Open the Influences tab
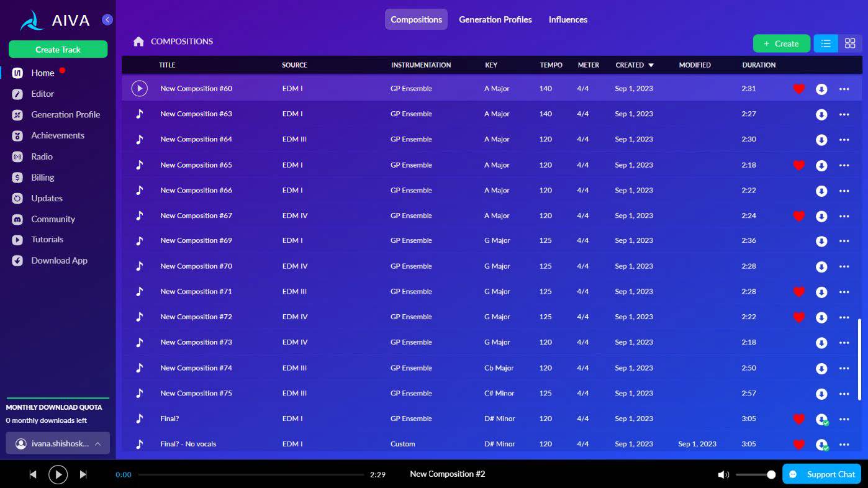Screen dimensions: 868x488 click(567, 20)
